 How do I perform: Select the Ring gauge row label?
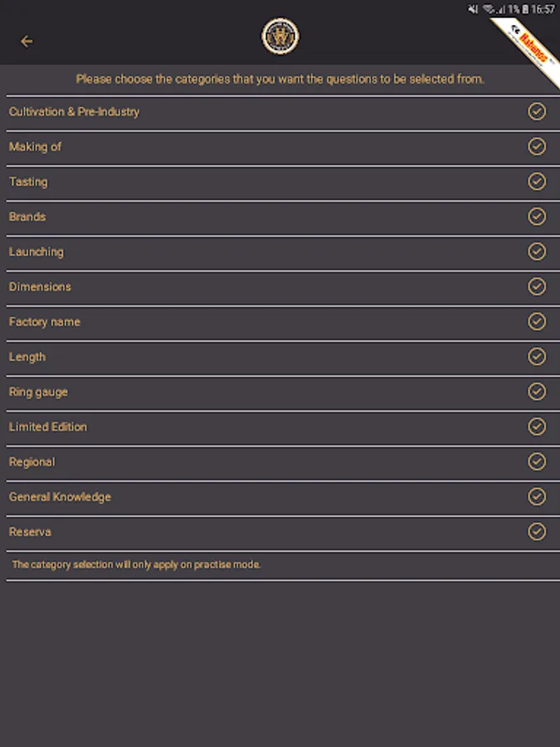38,392
